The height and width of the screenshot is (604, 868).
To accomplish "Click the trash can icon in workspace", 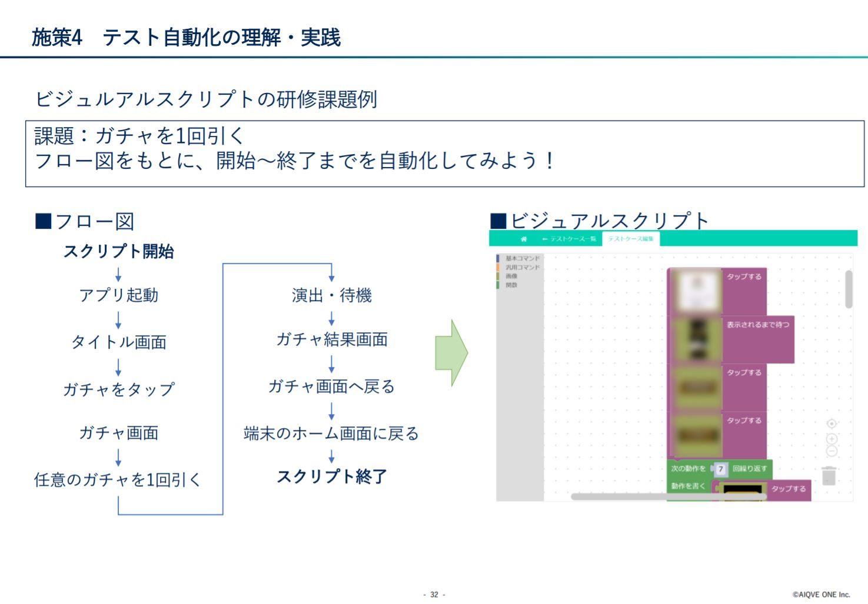I will pos(829,475).
